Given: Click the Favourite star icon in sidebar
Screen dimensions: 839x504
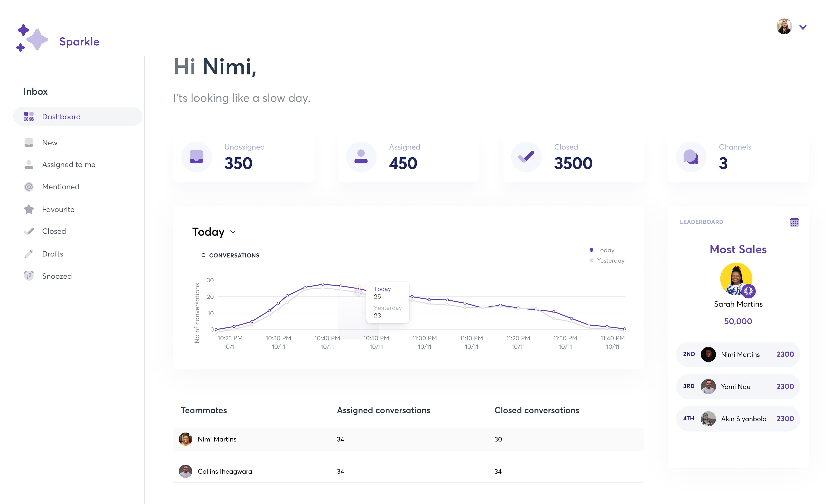Looking at the screenshot, I should coord(29,209).
